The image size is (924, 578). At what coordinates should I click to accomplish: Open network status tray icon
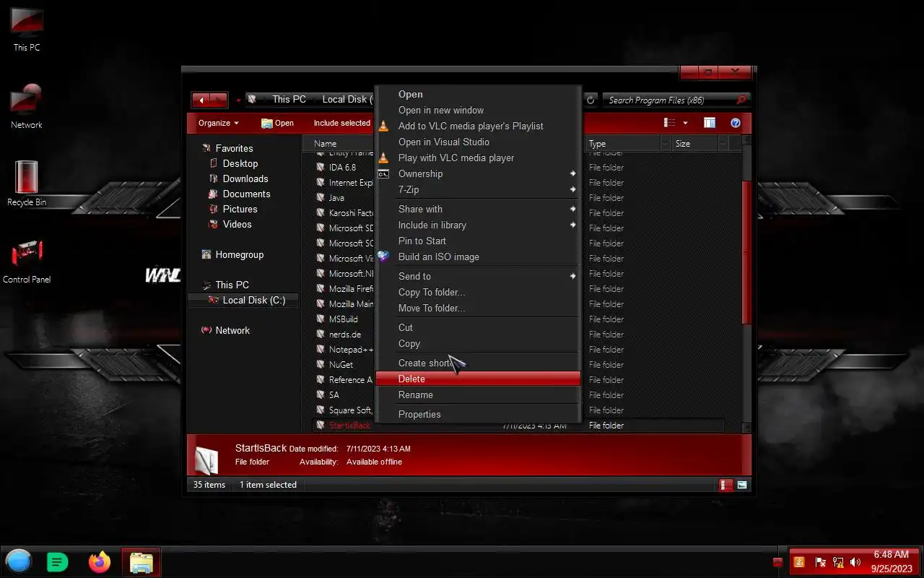coord(838,561)
